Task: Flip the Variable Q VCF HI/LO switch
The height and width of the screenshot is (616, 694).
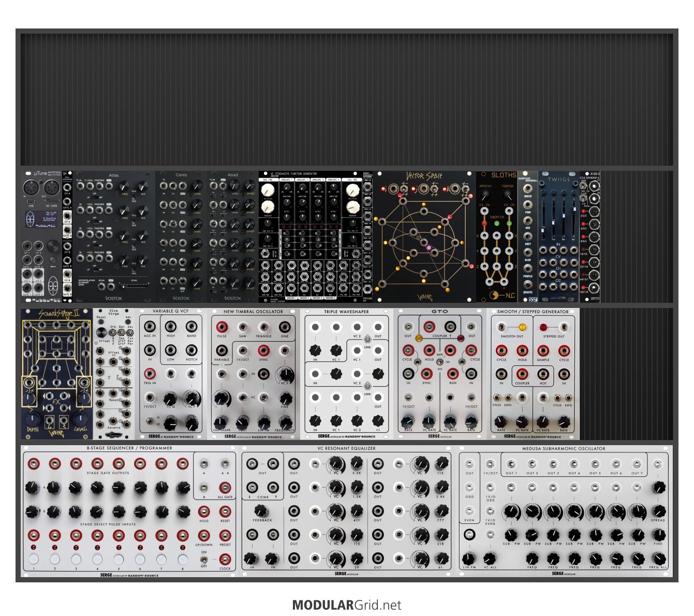Action: 150,421
